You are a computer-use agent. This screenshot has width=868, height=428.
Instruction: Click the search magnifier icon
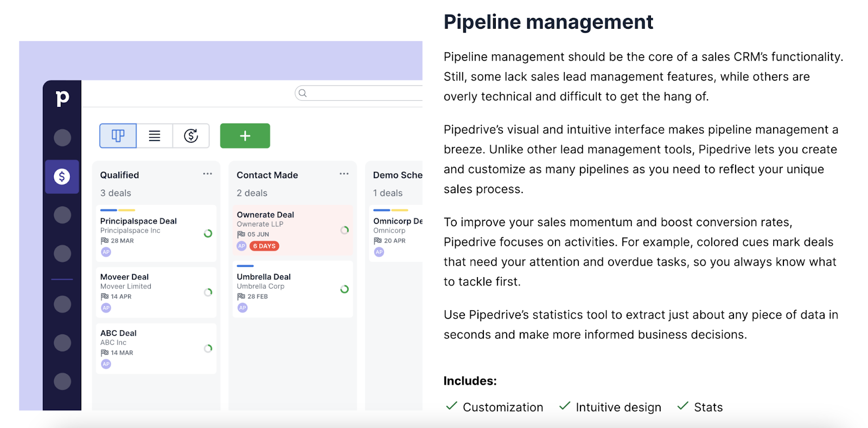[303, 93]
